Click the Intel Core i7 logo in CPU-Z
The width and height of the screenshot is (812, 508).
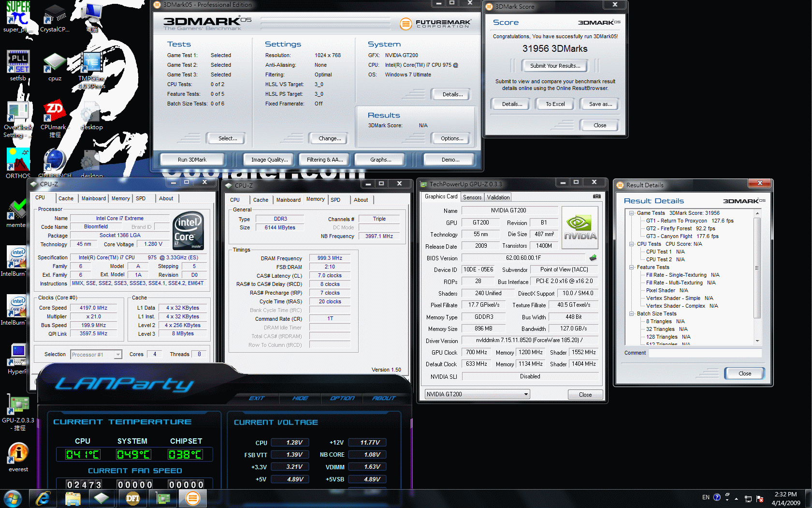click(x=188, y=230)
